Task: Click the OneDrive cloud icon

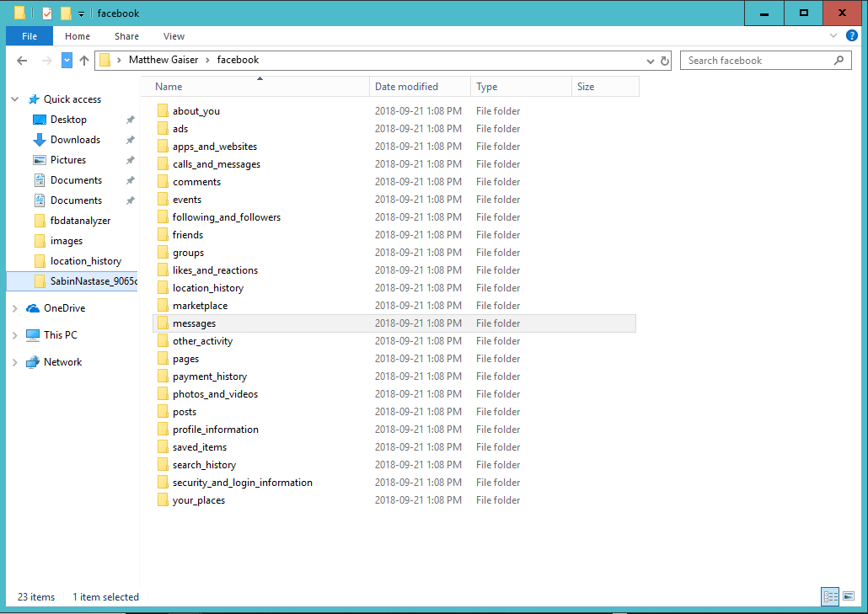Action: (33, 308)
